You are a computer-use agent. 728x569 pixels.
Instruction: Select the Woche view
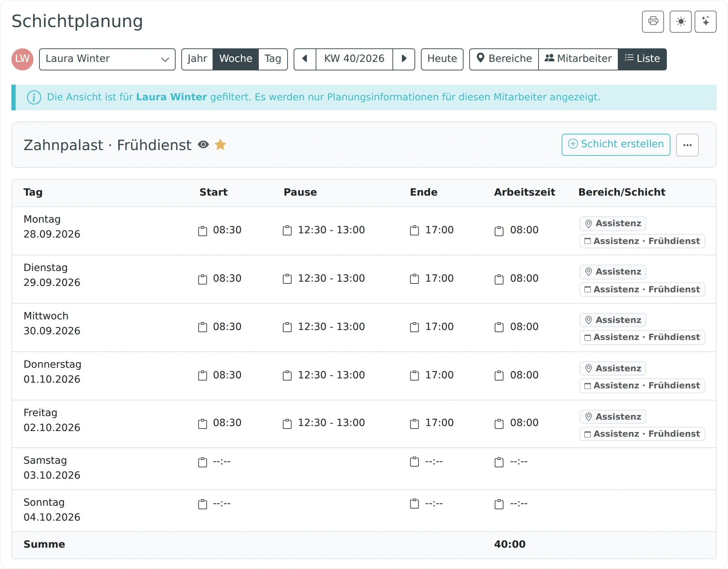[x=236, y=59]
